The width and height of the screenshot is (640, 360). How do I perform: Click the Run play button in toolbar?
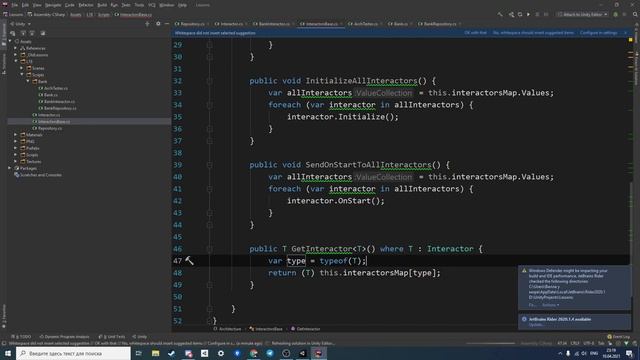pyautogui.click(x=528, y=14)
